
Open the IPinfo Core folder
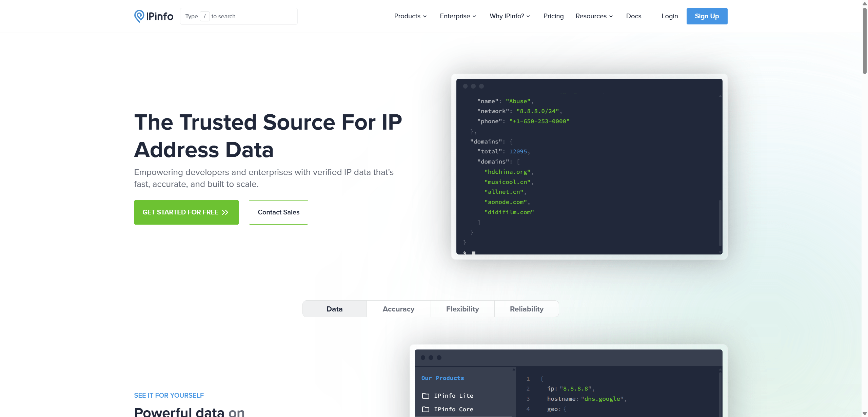[447, 409]
